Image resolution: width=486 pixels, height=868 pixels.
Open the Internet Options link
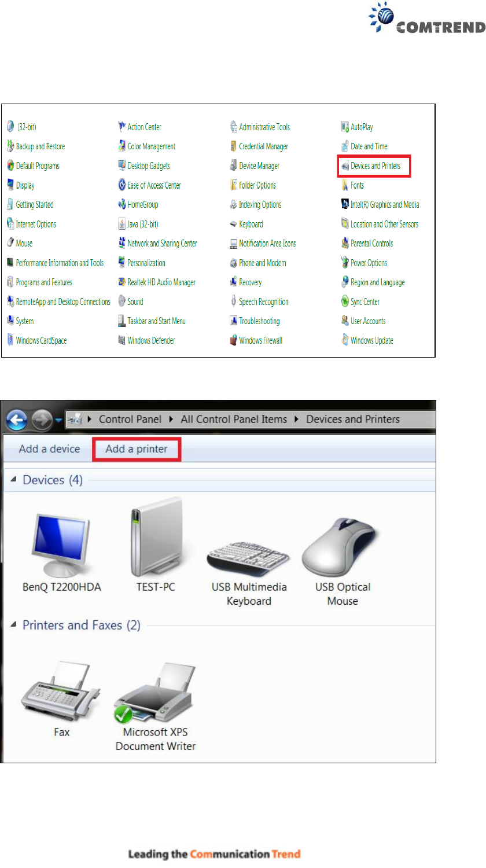coord(36,224)
